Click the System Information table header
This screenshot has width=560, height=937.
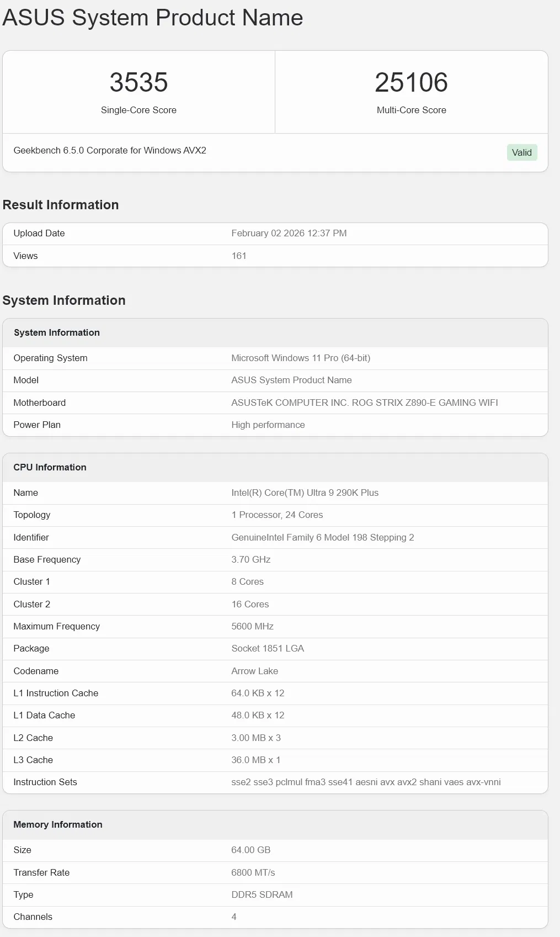[x=57, y=332]
